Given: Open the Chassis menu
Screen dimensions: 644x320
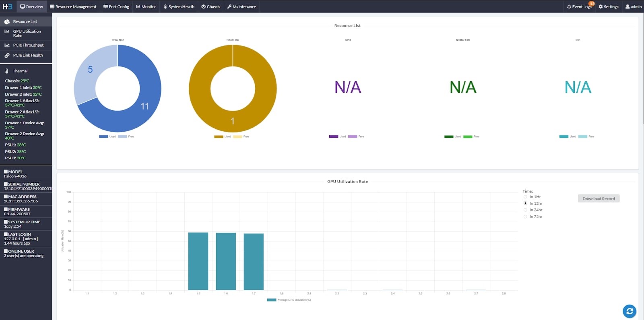Looking at the screenshot, I should click(211, 6).
